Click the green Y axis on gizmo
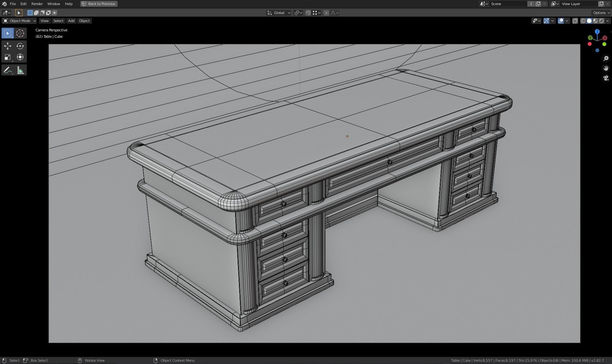The width and height of the screenshot is (612, 364). tap(590, 38)
